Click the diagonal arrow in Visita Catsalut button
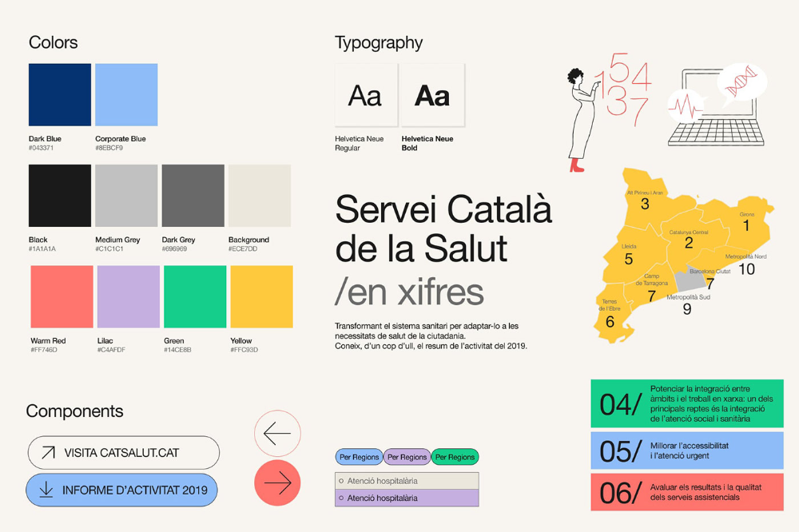This screenshot has height=532, width=799. coord(48,453)
